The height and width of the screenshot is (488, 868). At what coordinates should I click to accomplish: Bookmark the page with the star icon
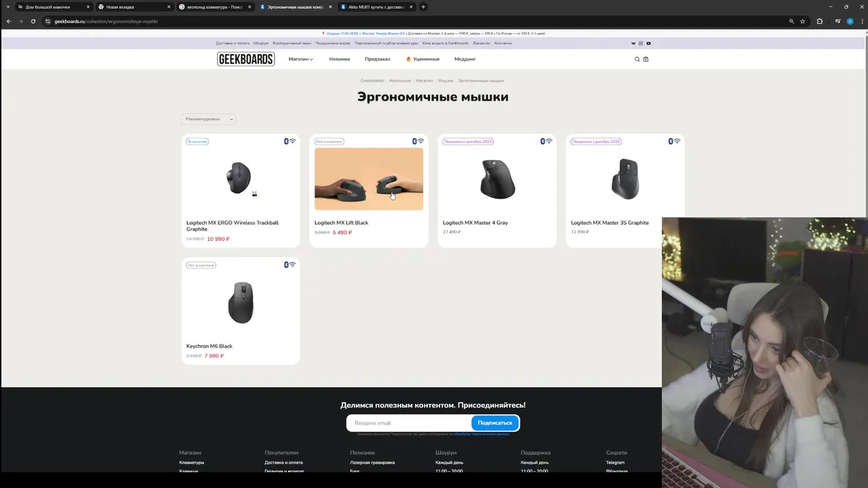tap(803, 21)
